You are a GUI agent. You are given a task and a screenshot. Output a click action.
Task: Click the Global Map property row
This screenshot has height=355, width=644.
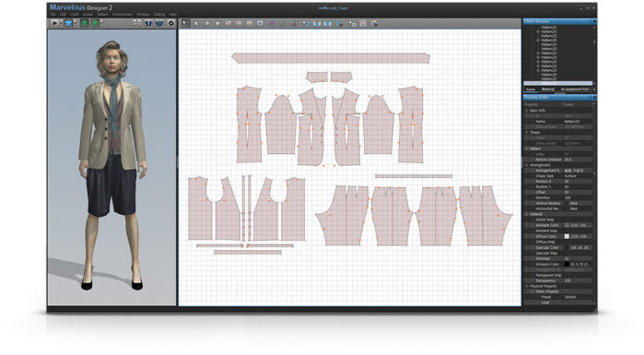pyautogui.click(x=558, y=219)
